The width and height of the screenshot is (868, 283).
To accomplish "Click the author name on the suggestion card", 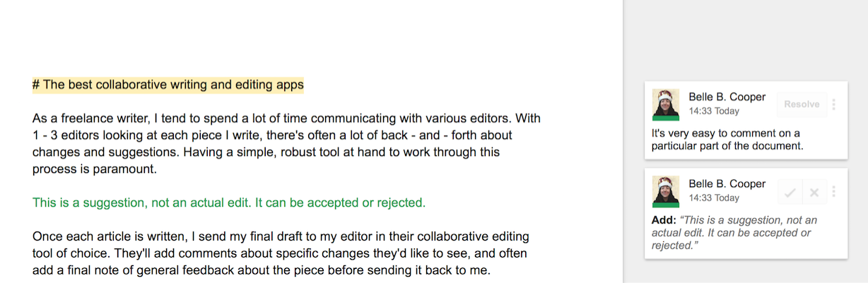I will (727, 183).
